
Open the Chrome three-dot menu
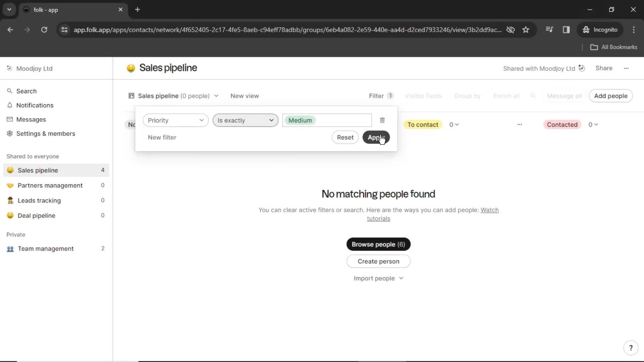(x=634, y=29)
